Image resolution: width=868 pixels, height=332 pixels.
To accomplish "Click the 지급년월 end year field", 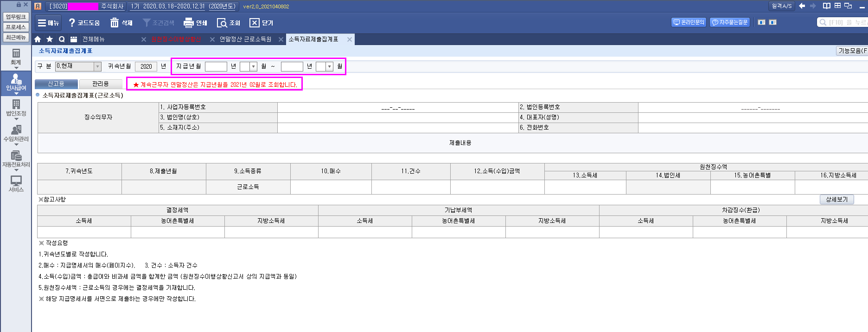I will tap(292, 66).
